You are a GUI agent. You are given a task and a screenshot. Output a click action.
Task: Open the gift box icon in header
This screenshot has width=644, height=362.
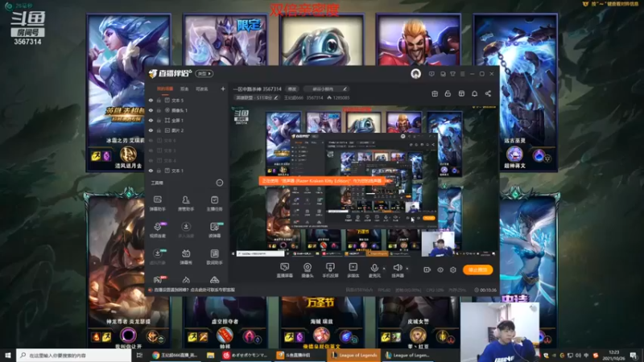pos(435,93)
